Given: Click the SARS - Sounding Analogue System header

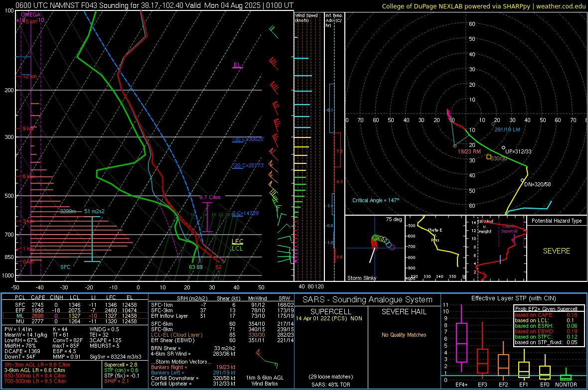Looking at the screenshot, I should tap(367, 300).
